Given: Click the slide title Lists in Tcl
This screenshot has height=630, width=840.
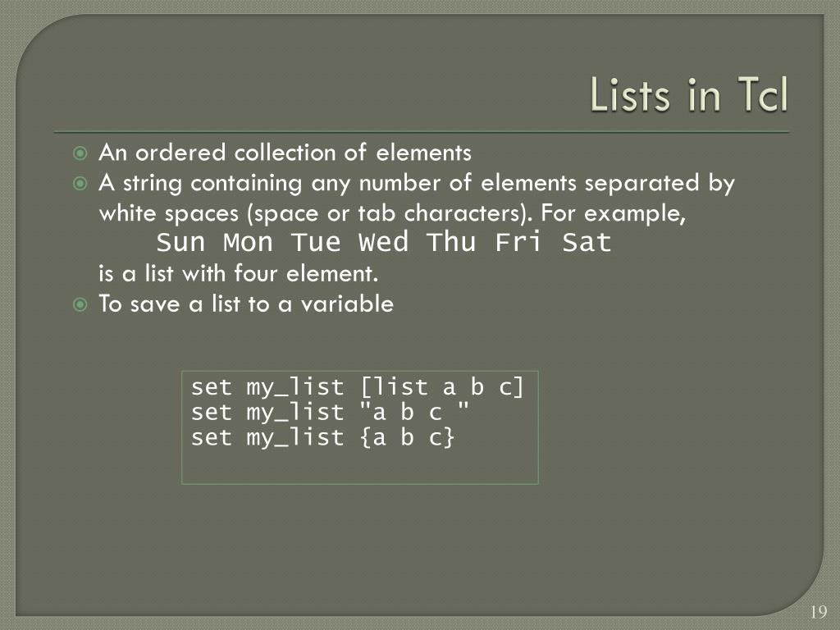Looking at the screenshot, I should (x=689, y=95).
